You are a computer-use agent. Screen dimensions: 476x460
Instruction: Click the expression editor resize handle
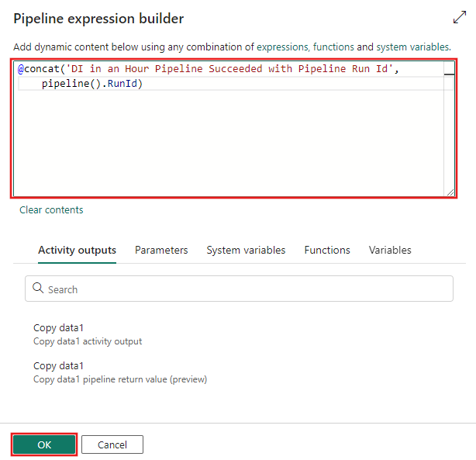(449, 191)
